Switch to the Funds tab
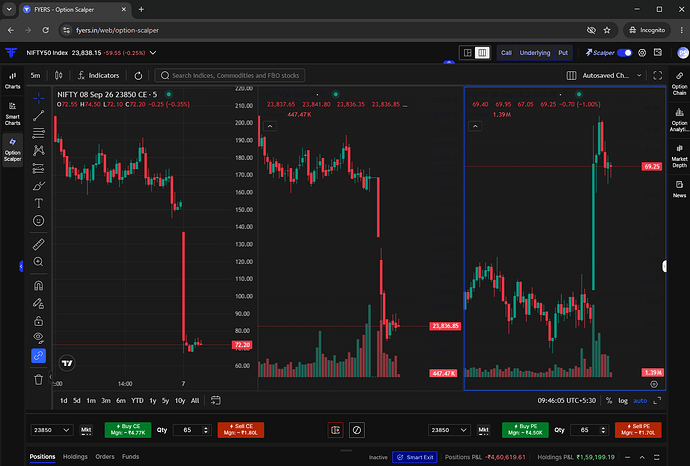 click(x=130, y=457)
